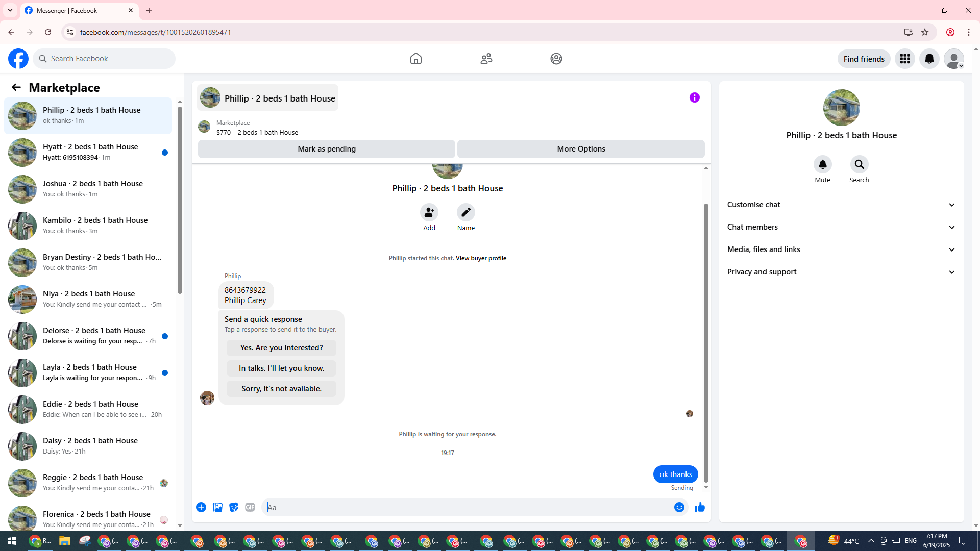Install the app from address bar icon
The width and height of the screenshot is (980, 551).
[909, 32]
